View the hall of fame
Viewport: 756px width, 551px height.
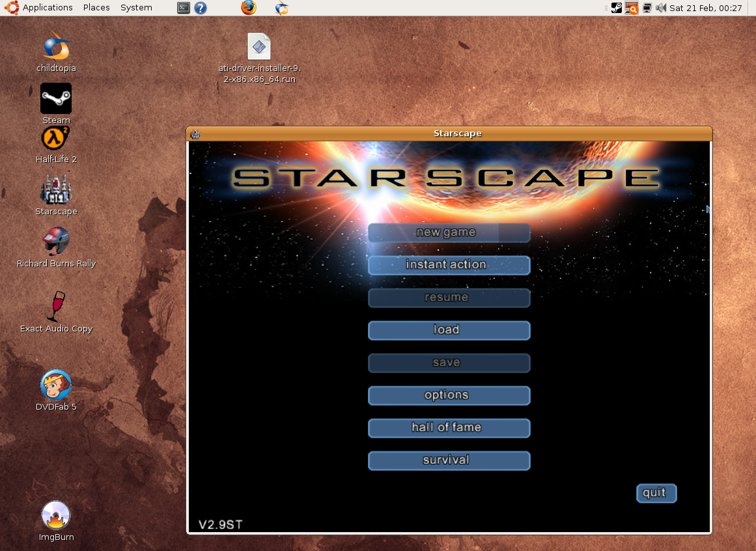pyautogui.click(x=449, y=428)
